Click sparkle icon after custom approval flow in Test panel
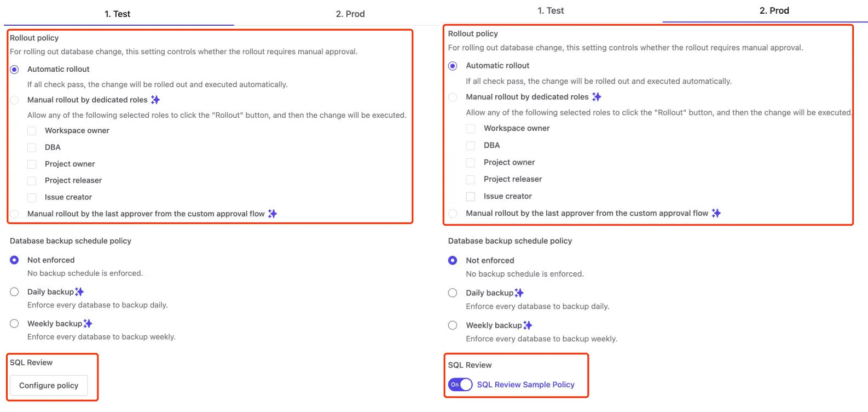Image resolution: width=868 pixels, height=412 pixels. click(x=273, y=214)
